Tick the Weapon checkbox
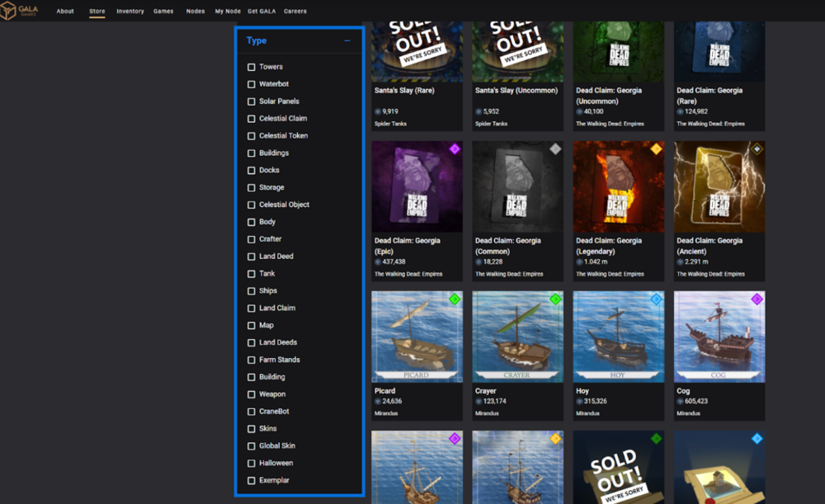This screenshot has height=504, width=825. 252,394
